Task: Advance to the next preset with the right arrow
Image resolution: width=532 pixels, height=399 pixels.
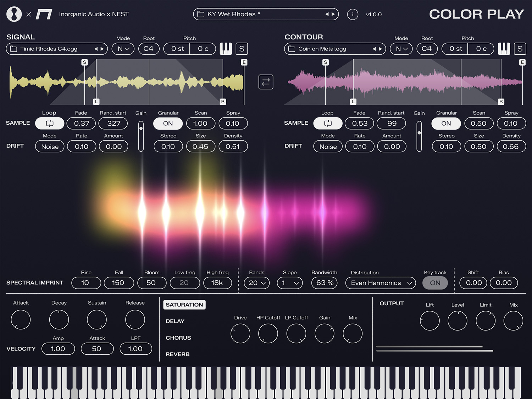Action: click(333, 14)
